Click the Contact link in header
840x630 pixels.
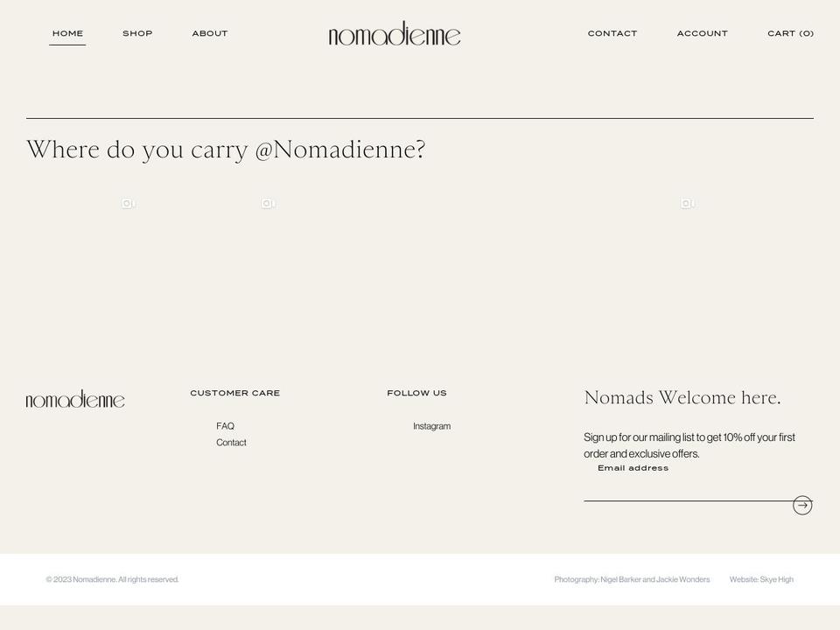(x=612, y=33)
